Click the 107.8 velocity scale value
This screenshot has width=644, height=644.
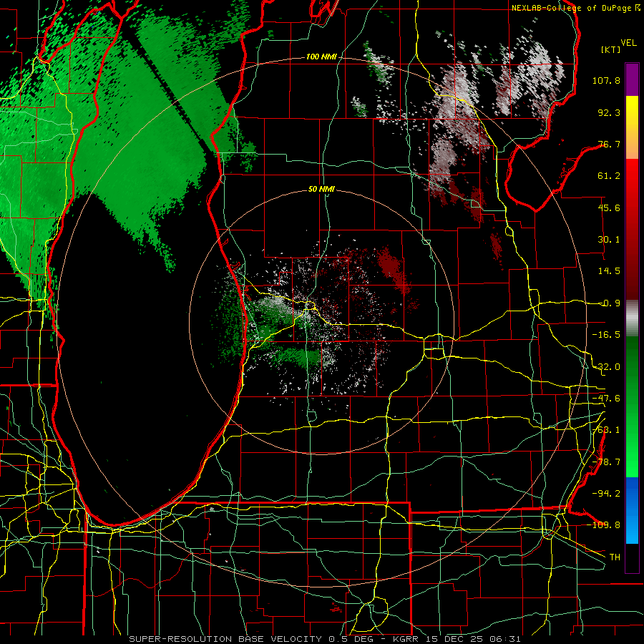[606, 81]
